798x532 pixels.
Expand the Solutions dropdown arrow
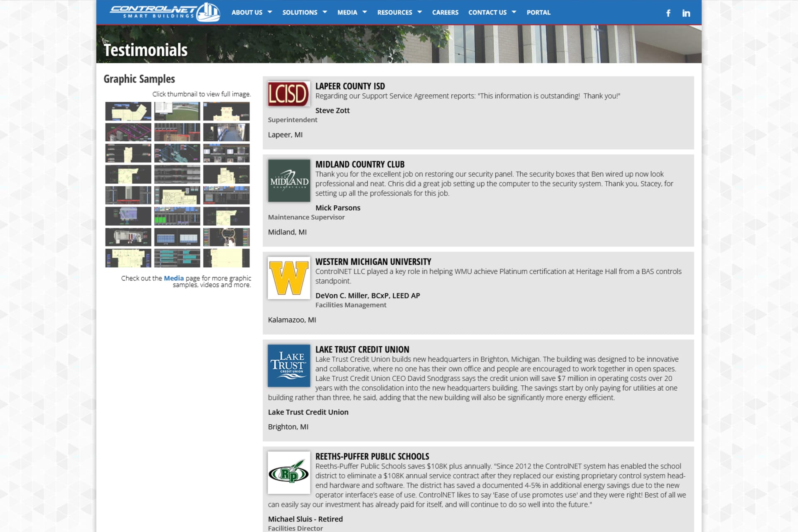pyautogui.click(x=325, y=12)
